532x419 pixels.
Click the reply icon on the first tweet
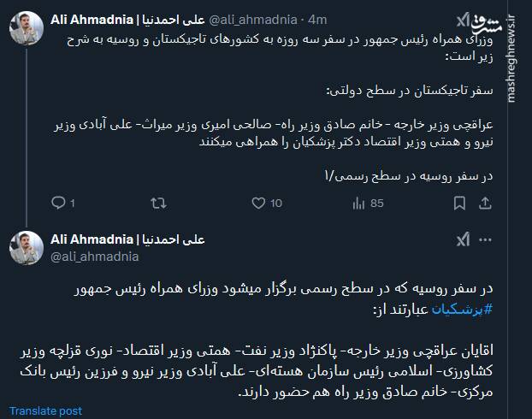coord(58,203)
